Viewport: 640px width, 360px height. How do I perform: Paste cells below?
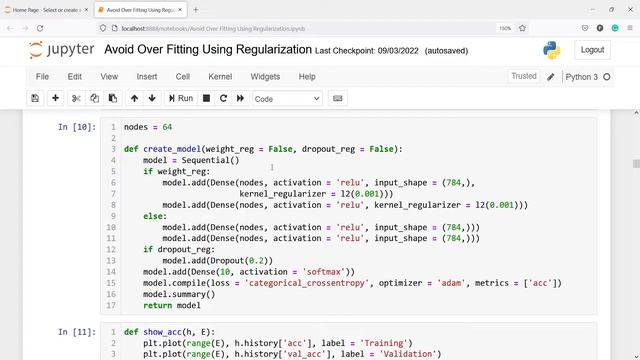coord(113,98)
